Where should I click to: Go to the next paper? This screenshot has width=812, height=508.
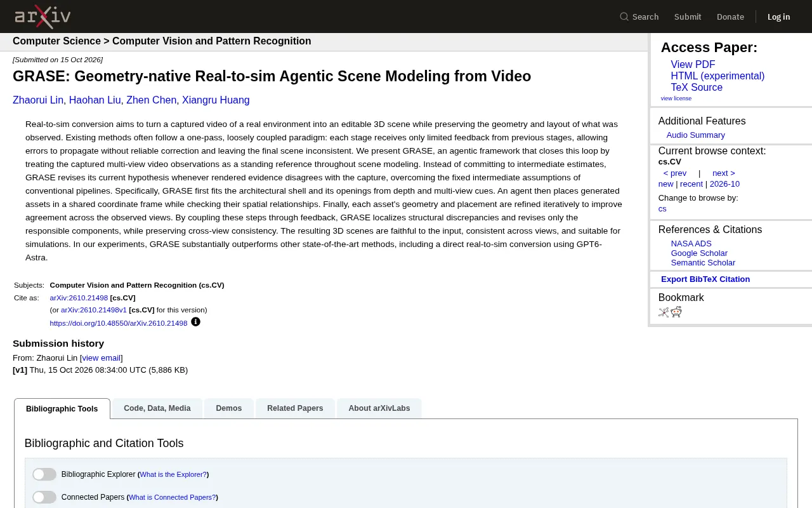pyautogui.click(x=723, y=173)
